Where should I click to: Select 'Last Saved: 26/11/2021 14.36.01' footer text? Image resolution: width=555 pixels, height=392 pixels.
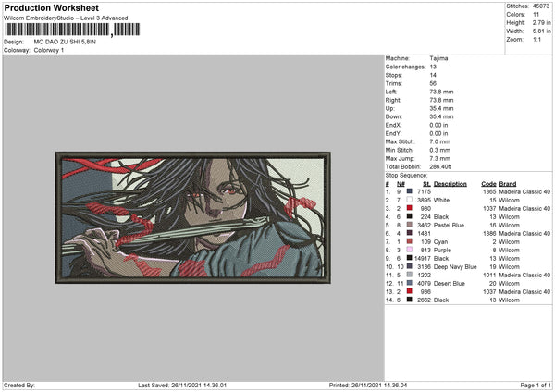[182, 386]
